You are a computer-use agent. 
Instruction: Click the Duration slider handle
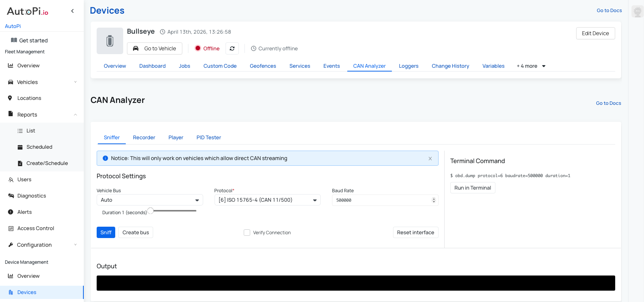click(150, 211)
